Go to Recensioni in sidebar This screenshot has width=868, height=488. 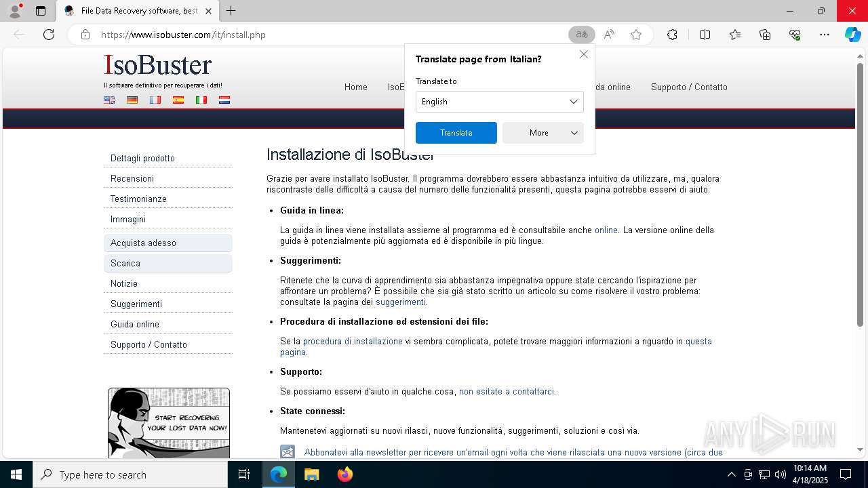tap(168, 178)
